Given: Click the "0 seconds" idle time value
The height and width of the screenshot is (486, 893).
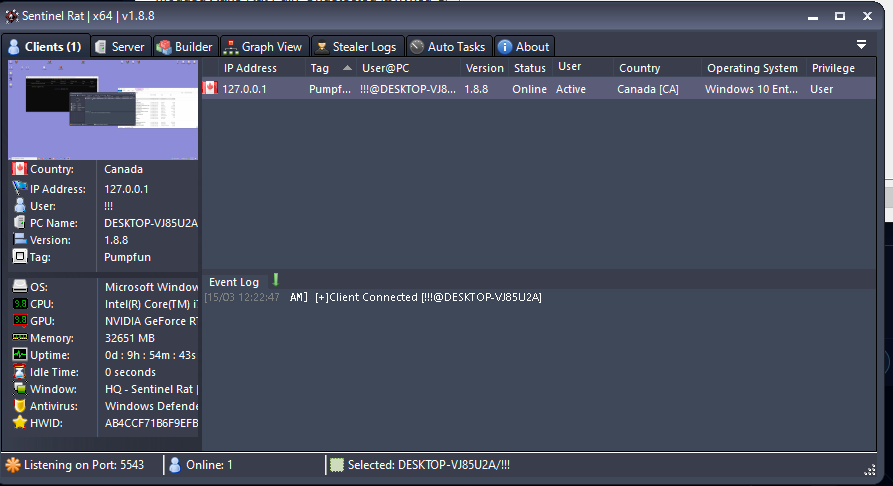Looking at the screenshot, I should click(130, 372).
